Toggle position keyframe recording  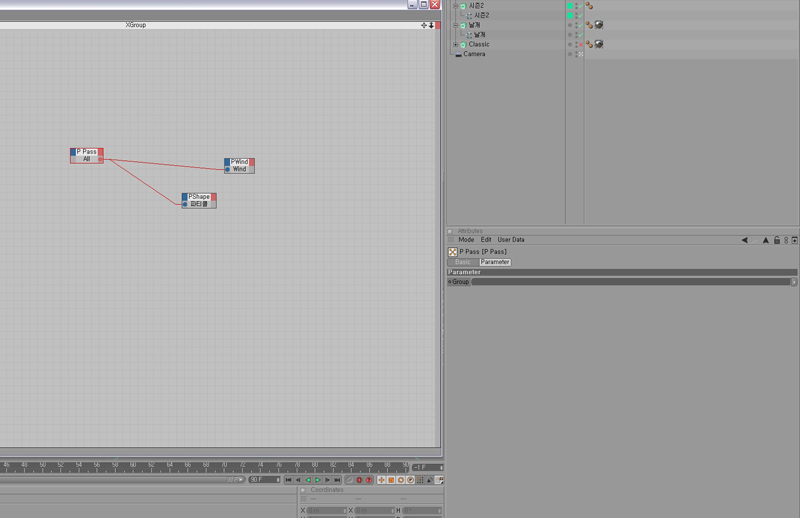(381, 480)
